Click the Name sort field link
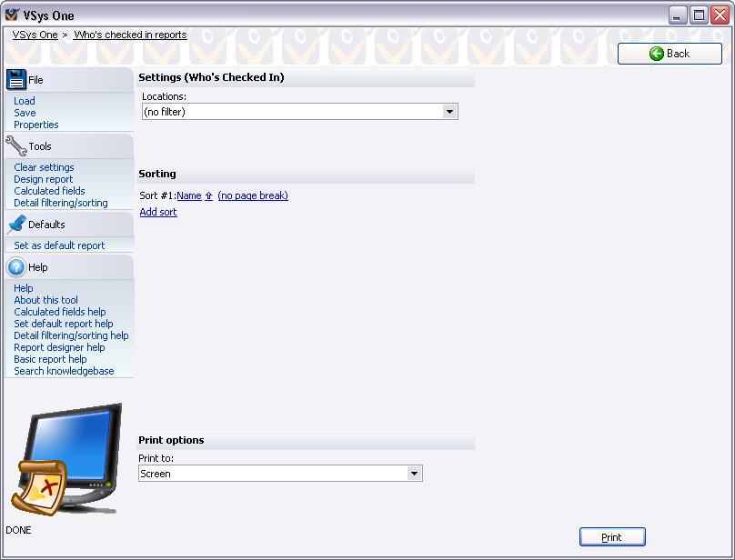The width and height of the screenshot is (735, 560). (189, 195)
